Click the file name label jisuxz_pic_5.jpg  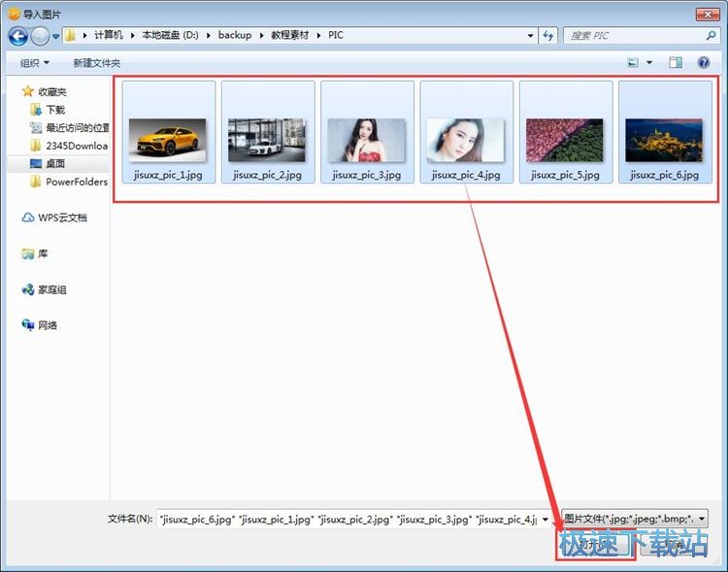coord(566,175)
